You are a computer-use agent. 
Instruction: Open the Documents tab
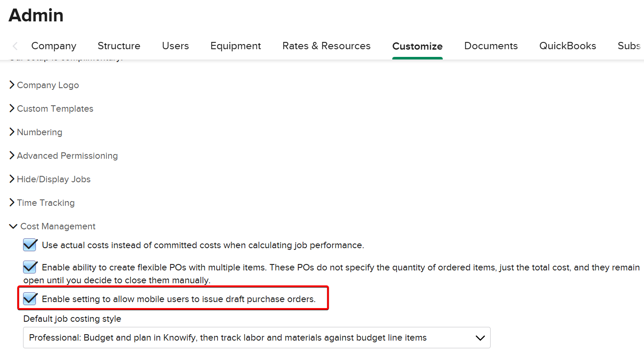click(491, 46)
